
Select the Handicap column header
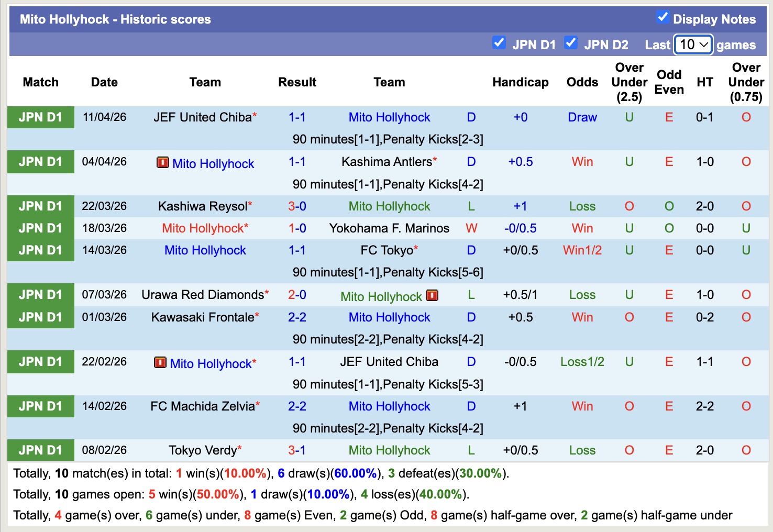coord(520,82)
